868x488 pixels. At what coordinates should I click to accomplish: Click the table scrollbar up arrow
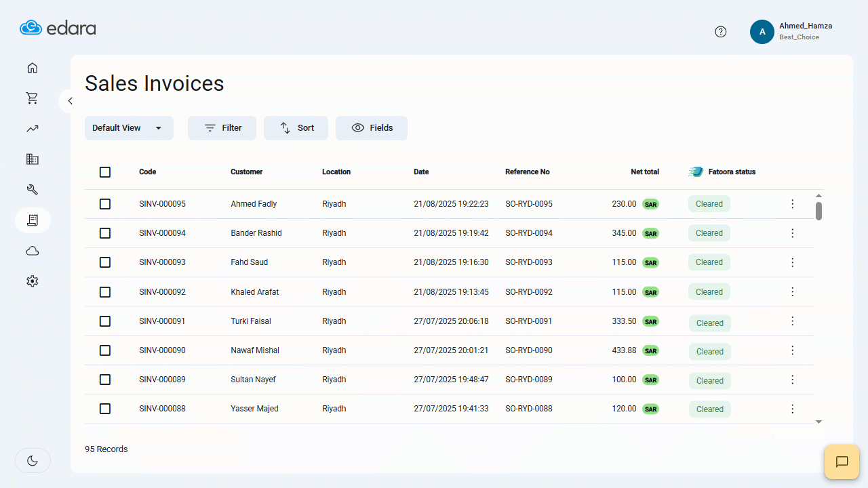click(x=818, y=196)
